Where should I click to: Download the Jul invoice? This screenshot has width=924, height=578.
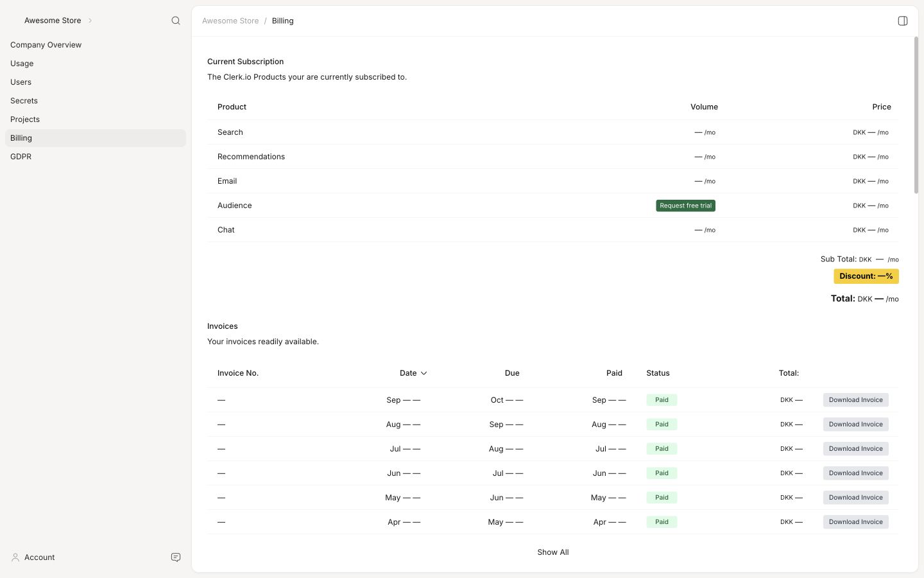pyautogui.click(x=855, y=449)
